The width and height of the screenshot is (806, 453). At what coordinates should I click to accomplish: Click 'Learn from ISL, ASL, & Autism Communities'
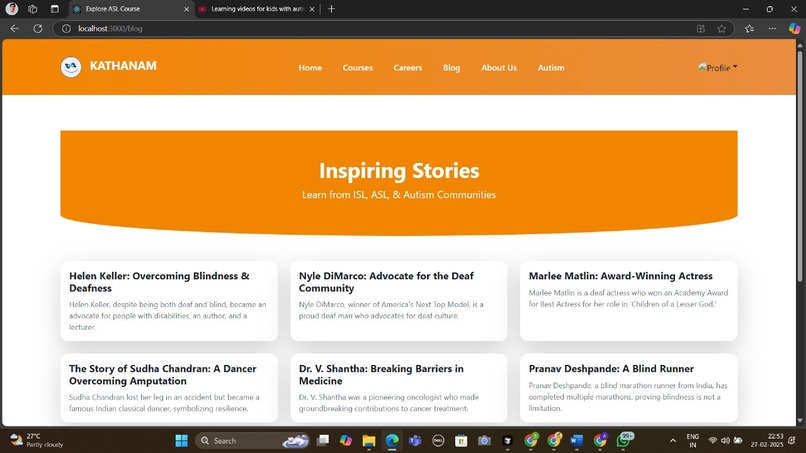coord(399,195)
